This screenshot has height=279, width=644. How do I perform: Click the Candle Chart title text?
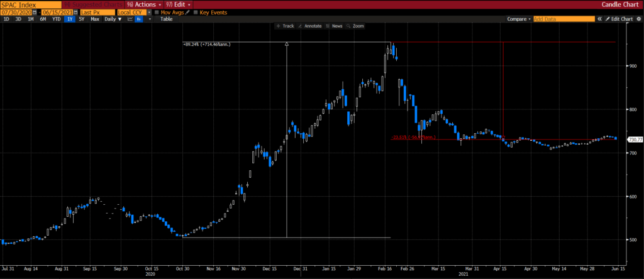(620, 4)
